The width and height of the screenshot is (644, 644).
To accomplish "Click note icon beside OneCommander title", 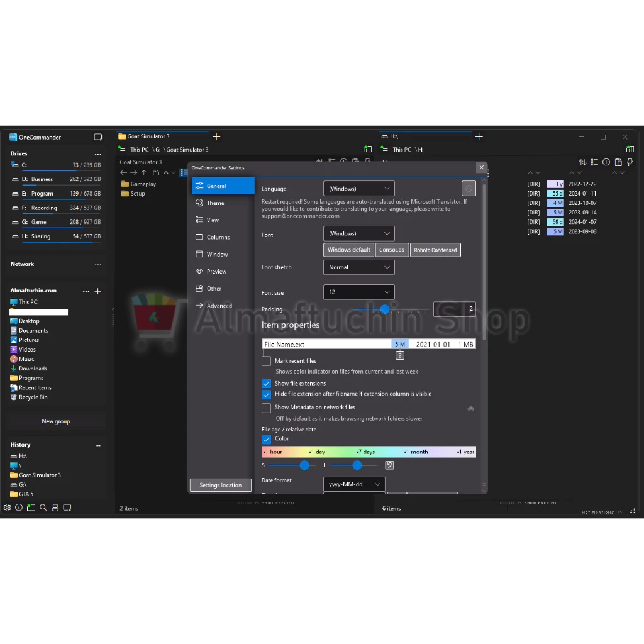I will point(97,136).
